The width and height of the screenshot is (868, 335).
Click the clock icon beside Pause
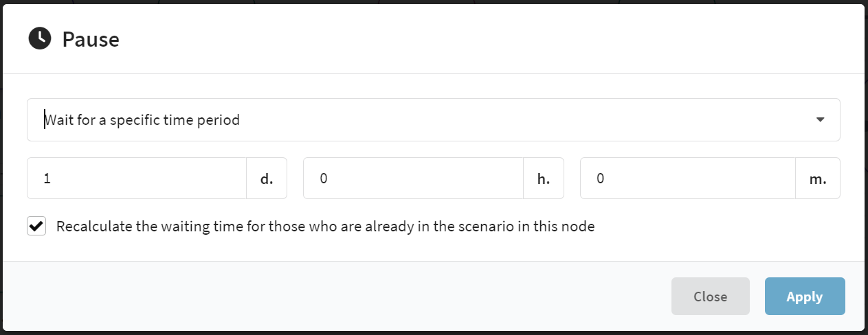[x=39, y=39]
